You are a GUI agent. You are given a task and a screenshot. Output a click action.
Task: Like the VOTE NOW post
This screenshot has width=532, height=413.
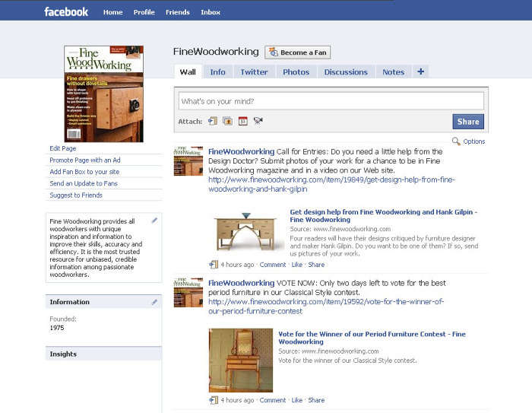pos(297,400)
